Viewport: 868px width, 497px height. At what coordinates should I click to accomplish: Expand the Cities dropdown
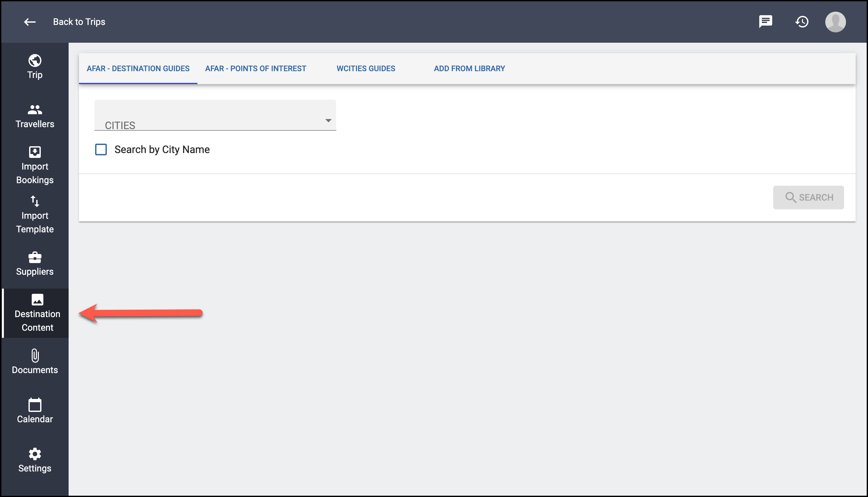[215, 116]
